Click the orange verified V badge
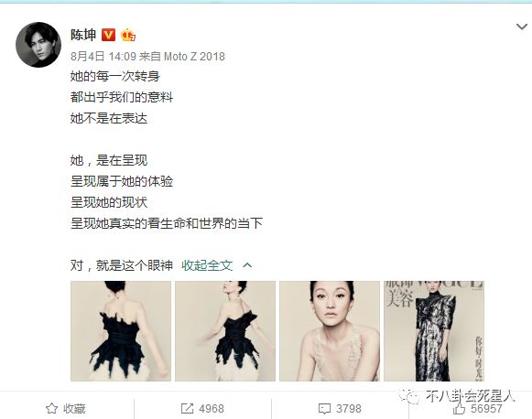This screenshot has width=532, height=419. click(109, 35)
